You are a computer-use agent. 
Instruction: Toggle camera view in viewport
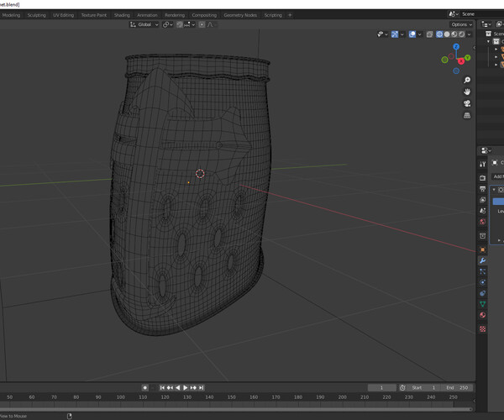(467, 103)
